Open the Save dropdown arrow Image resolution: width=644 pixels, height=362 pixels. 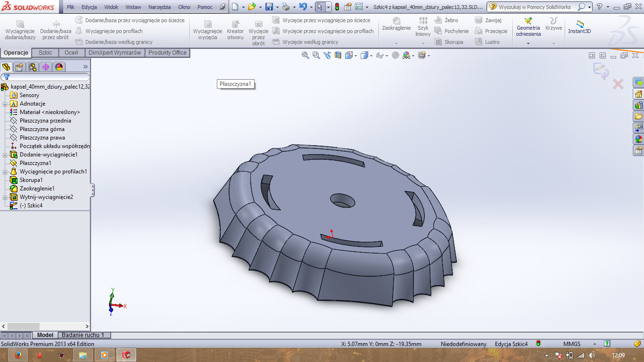277,7
